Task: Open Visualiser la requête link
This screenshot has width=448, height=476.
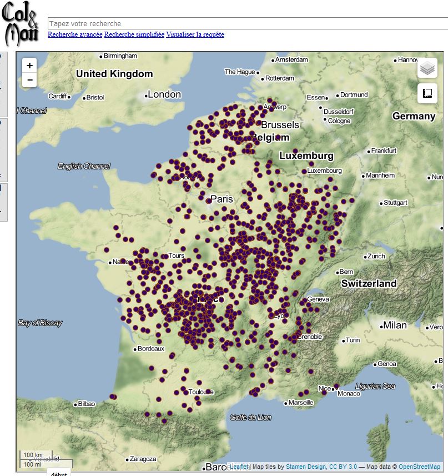Action: 195,34
